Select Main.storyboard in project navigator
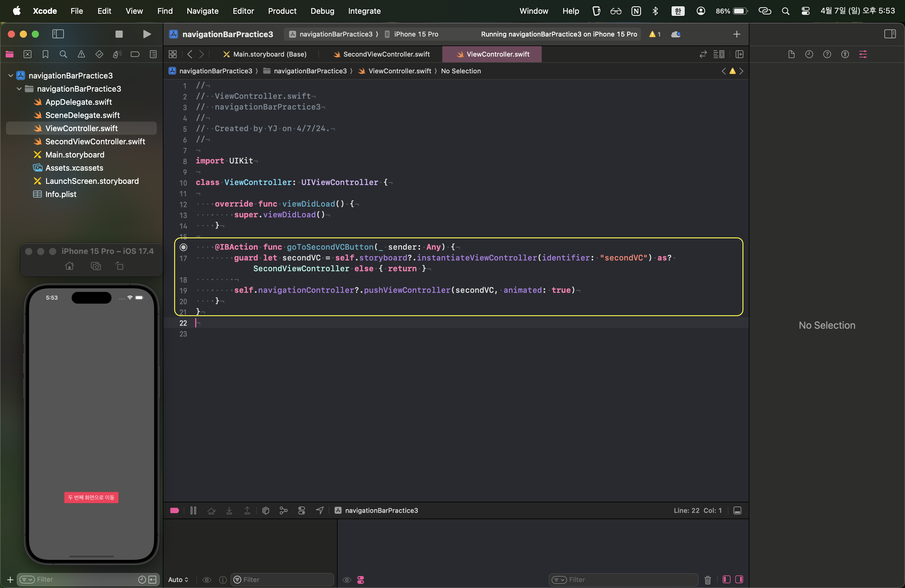The height and width of the screenshot is (588, 905). [75, 155]
